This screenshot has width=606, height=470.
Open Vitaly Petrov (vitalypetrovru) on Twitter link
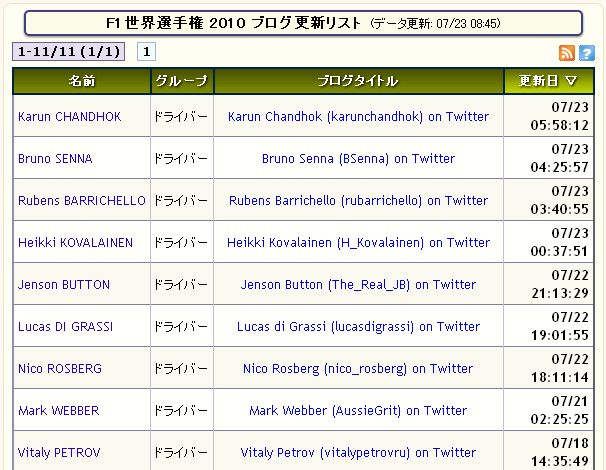point(358,453)
